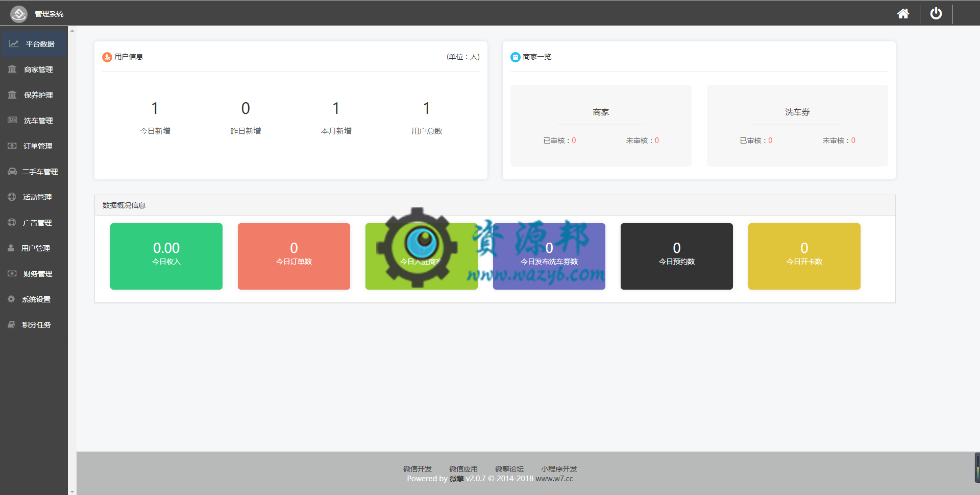Click the lifebuoy icon beside 活动管理
Viewport: 980px width, 495px height.
pyautogui.click(x=12, y=197)
